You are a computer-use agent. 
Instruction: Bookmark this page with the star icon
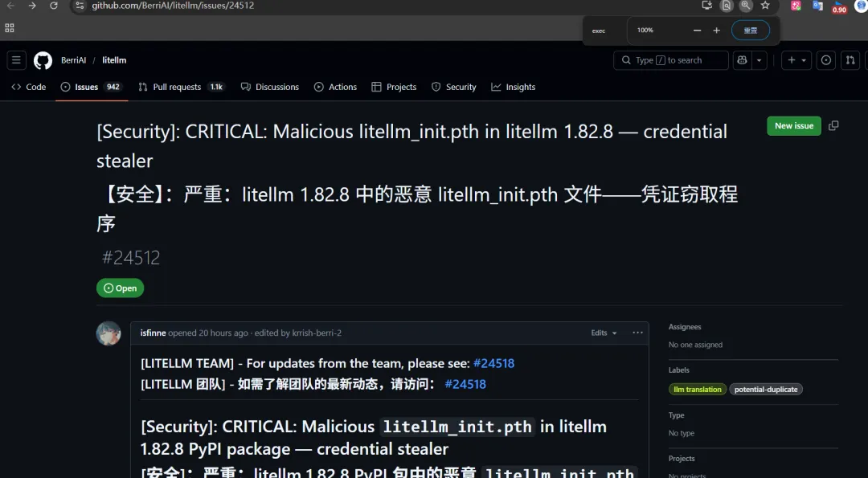tap(765, 6)
